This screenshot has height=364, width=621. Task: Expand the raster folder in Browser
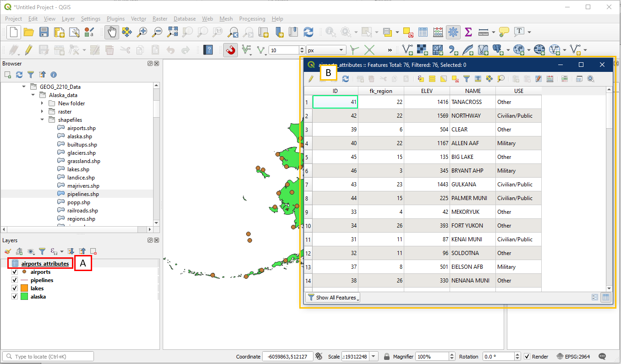[42, 112]
